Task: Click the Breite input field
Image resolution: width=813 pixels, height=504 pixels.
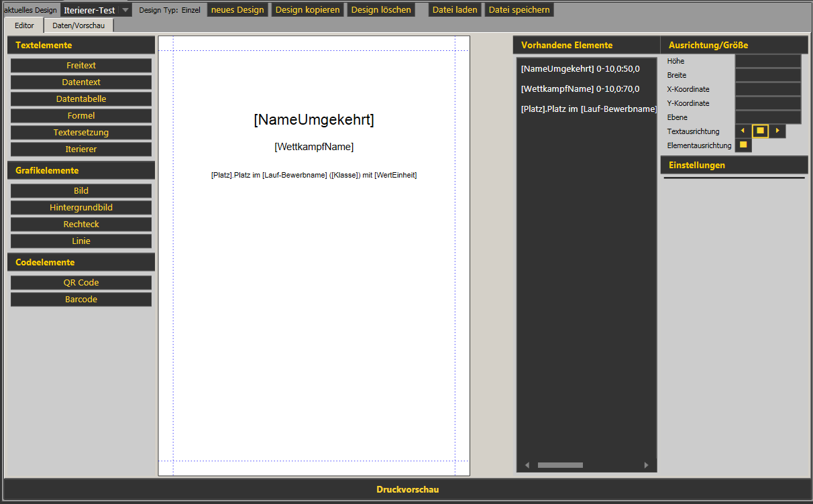Action: tap(768, 75)
